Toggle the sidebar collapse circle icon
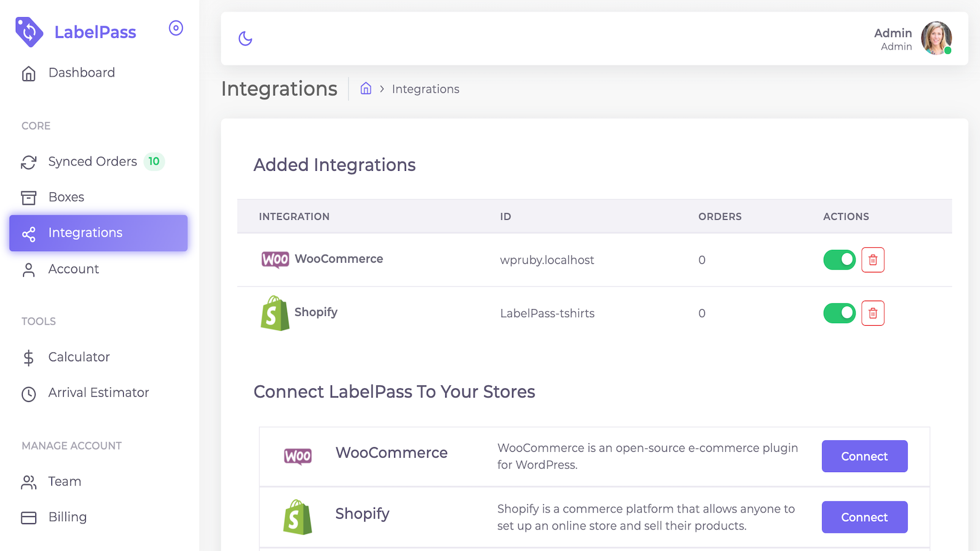The image size is (980, 551). pyautogui.click(x=176, y=28)
